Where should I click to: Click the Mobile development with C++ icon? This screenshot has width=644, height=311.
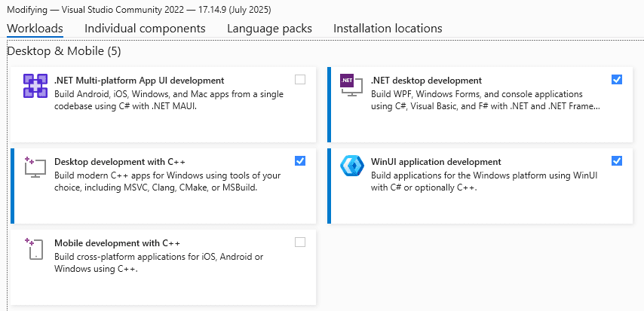click(35, 248)
